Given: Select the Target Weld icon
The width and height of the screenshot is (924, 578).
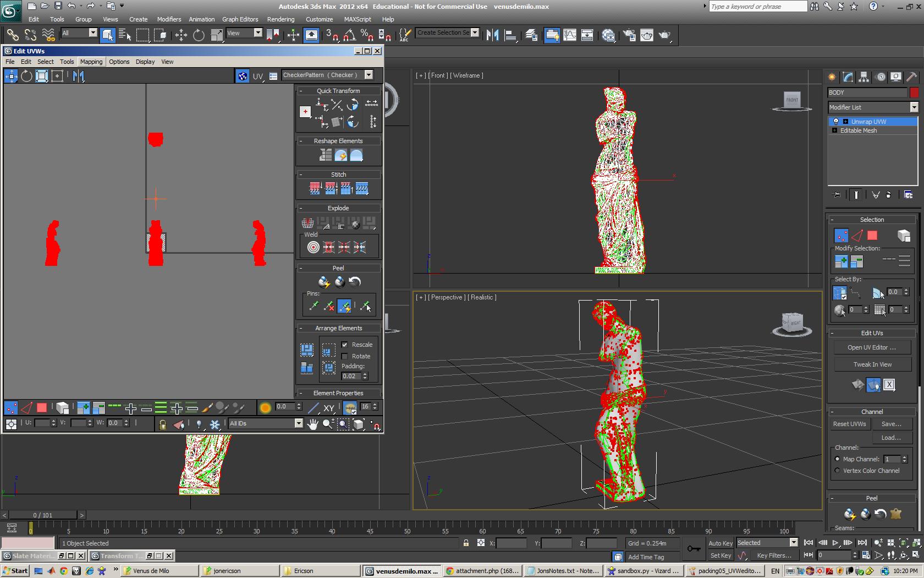Looking at the screenshot, I should (x=313, y=247).
